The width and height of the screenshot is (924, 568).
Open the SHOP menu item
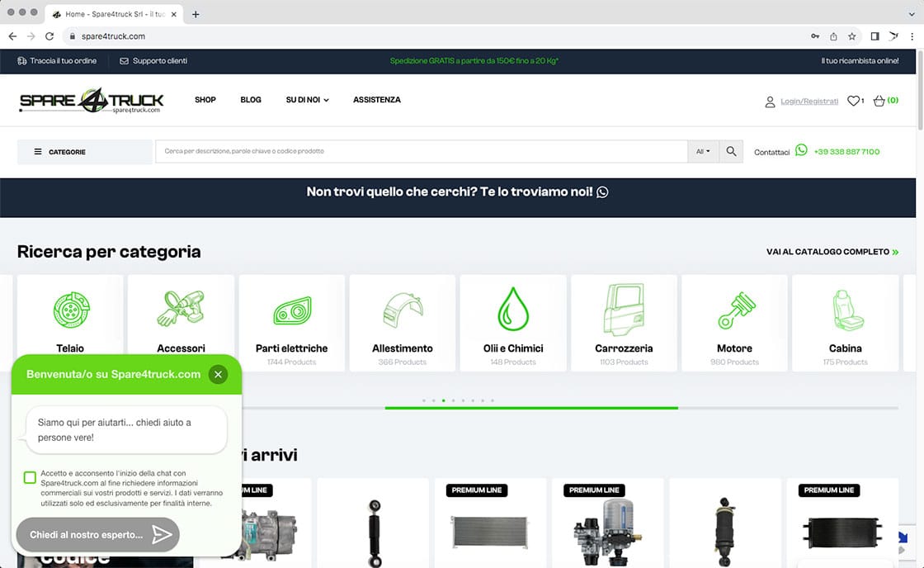coord(205,100)
